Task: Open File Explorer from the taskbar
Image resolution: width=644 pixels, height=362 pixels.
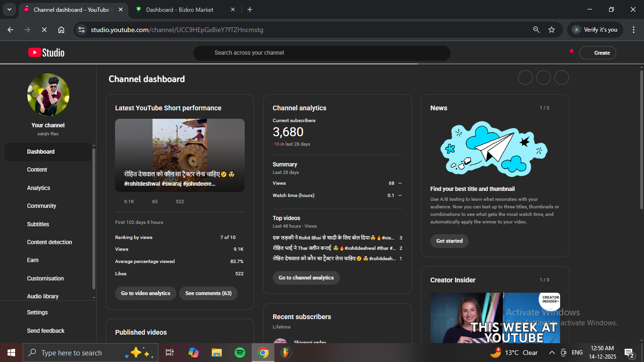Action: click(x=216, y=353)
